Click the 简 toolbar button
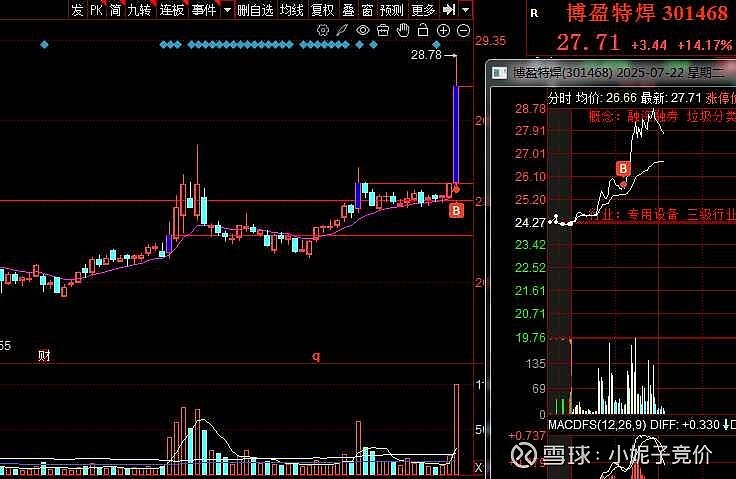 115,9
